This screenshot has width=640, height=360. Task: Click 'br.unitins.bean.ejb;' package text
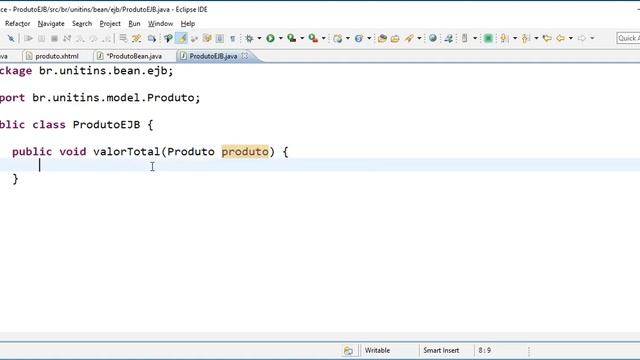pyautogui.click(x=106, y=71)
